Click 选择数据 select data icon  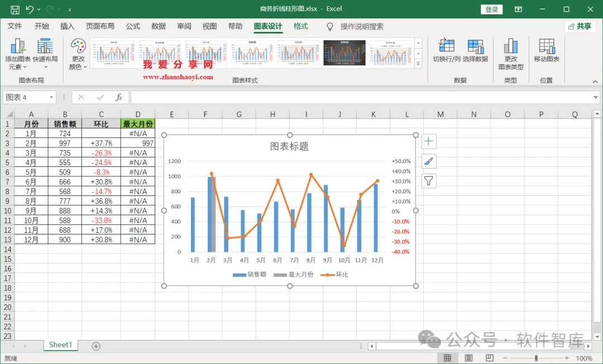475,50
